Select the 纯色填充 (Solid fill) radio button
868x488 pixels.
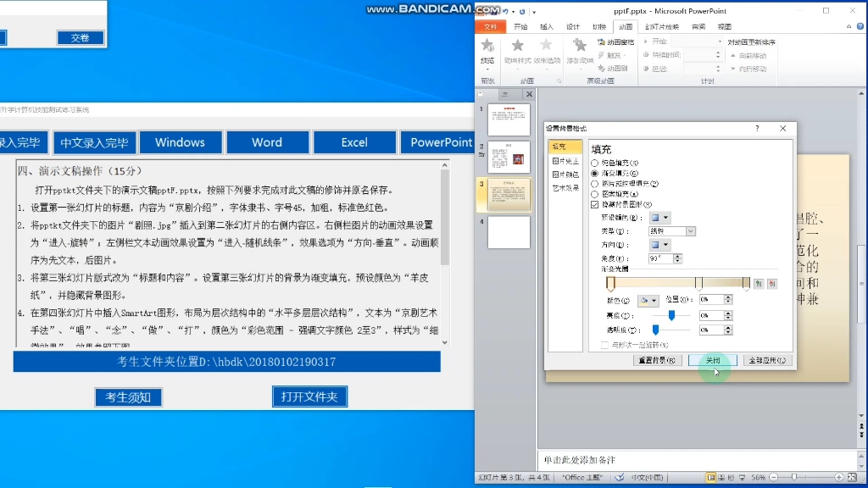point(596,164)
